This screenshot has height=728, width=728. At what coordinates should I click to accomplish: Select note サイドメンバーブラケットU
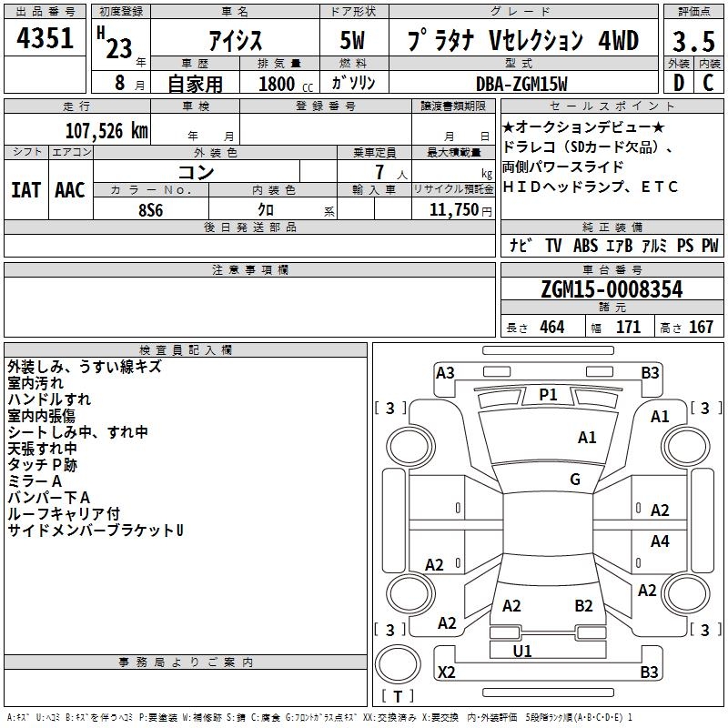96,531
